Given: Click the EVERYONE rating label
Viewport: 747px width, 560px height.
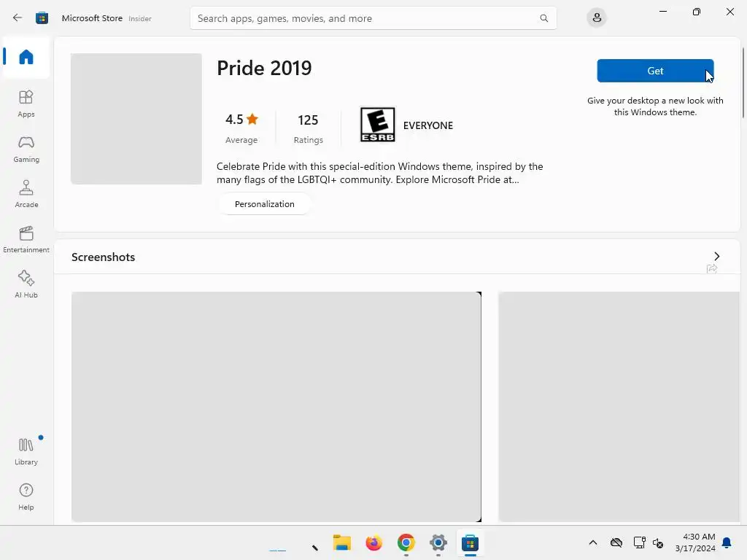Looking at the screenshot, I should [x=427, y=125].
